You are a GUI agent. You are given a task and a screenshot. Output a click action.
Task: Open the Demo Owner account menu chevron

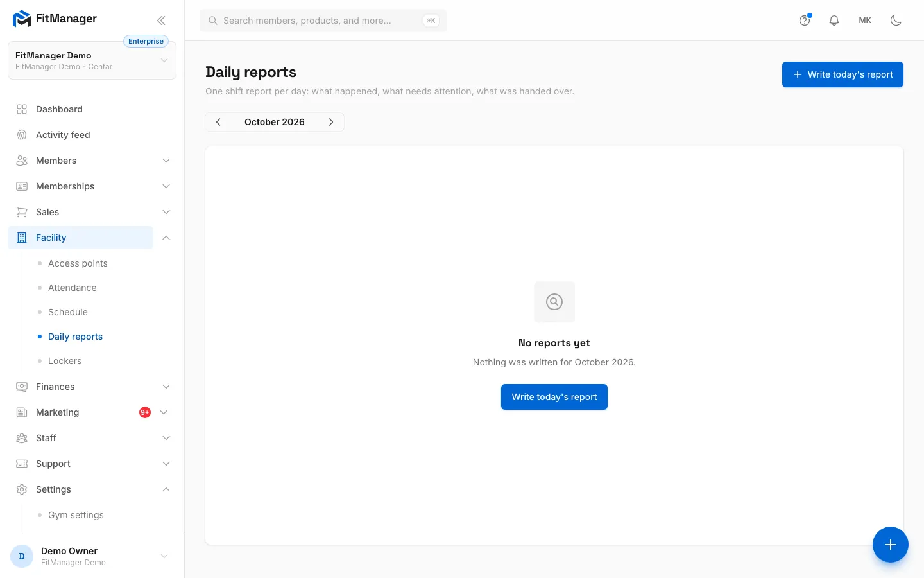pos(164,556)
